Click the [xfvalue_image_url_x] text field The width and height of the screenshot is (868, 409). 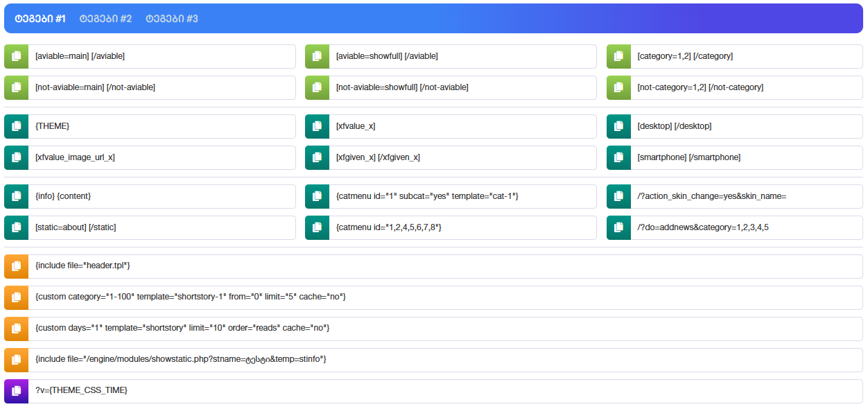tap(162, 157)
